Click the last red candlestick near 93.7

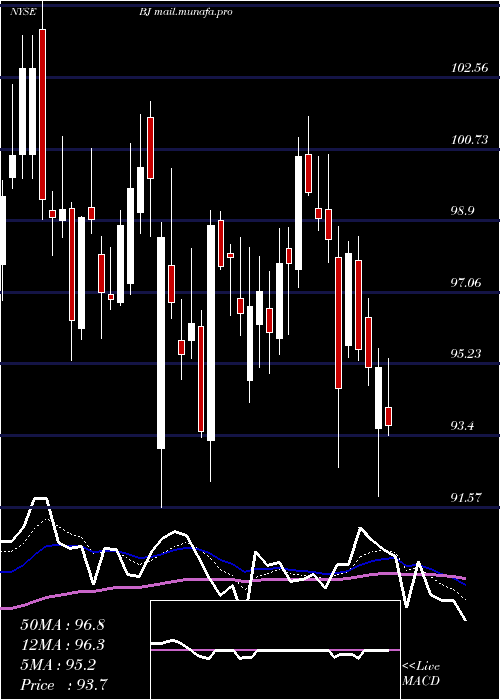click(x=388, y=416)
